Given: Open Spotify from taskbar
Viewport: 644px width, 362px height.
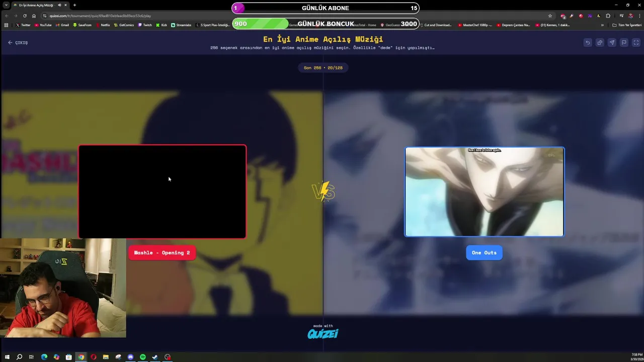Looking at the screenshot, I should (x=143, y=357).
